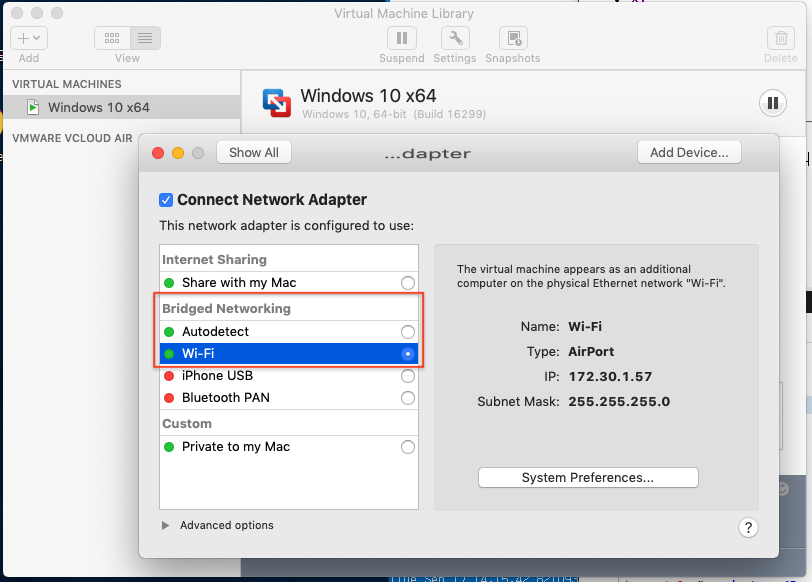Click the Bridged Networking section header
The height and width of the screenshot is (582, 812).
tap(226, 309)
